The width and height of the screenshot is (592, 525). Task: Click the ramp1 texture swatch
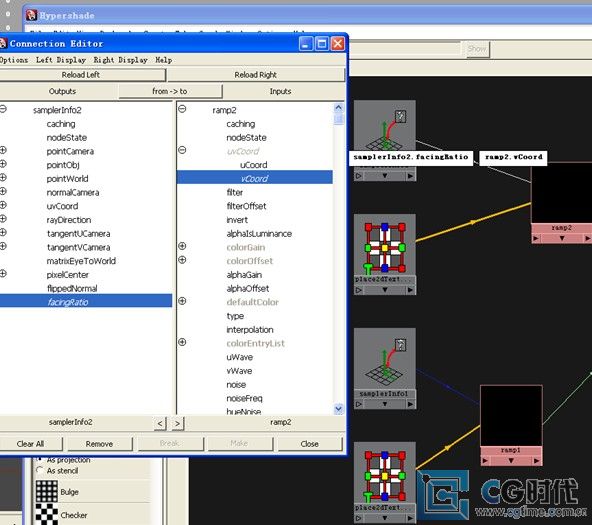(511, 416)
